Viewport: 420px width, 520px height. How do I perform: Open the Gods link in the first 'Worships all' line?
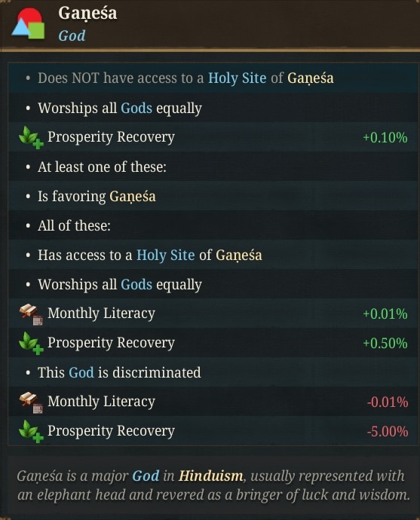pos(136,108)
